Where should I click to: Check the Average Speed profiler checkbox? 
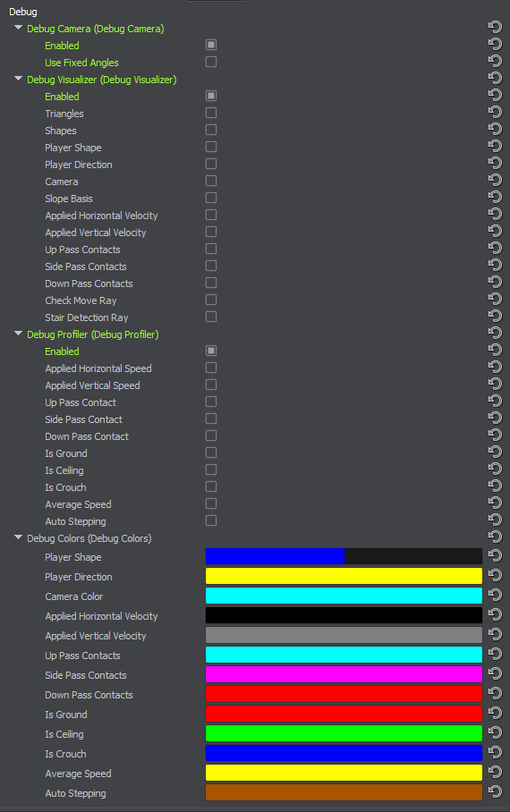coord(211,503)
